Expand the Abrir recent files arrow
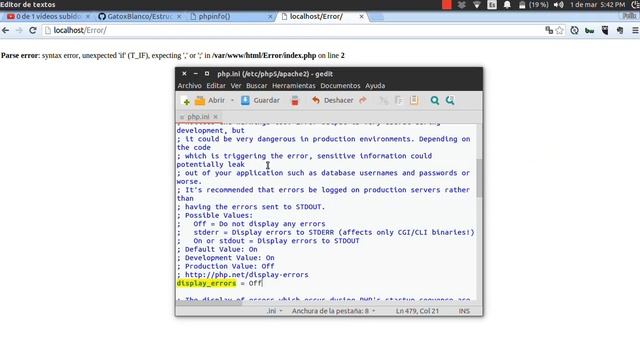This screenshot has height=360, width=640. coord(232,100)
